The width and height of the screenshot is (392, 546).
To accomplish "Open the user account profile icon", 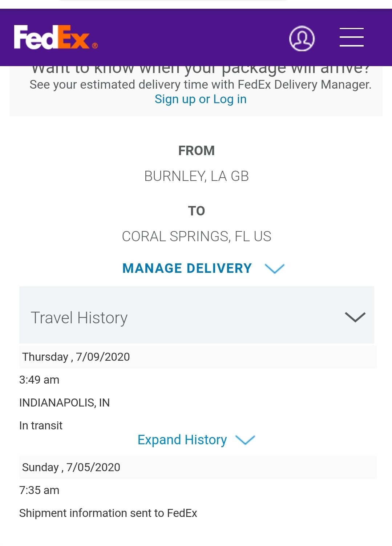I will pyautogui.click(x=302, y=38).
